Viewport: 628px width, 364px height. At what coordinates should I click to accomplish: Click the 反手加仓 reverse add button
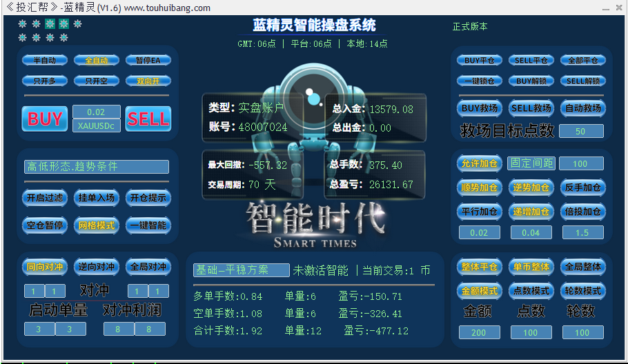(x=582, y=188)
